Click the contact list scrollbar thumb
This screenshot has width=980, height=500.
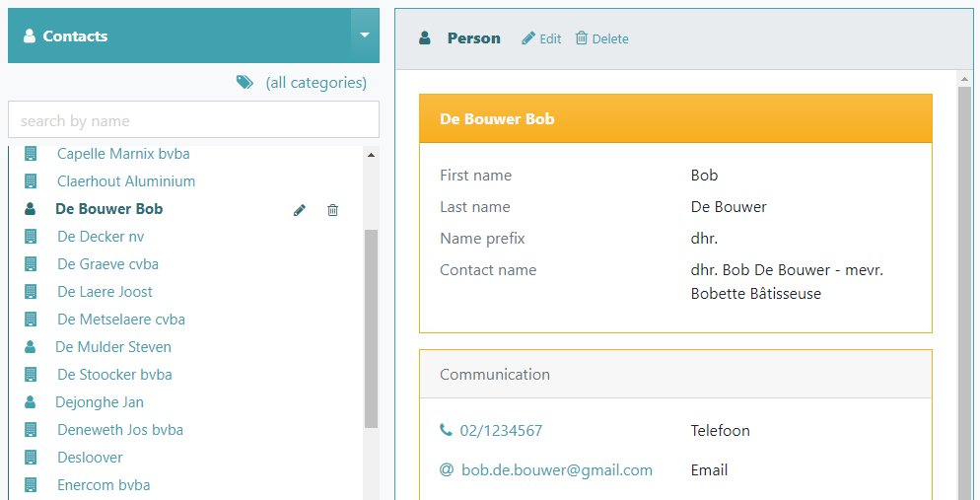pos(372,328)
